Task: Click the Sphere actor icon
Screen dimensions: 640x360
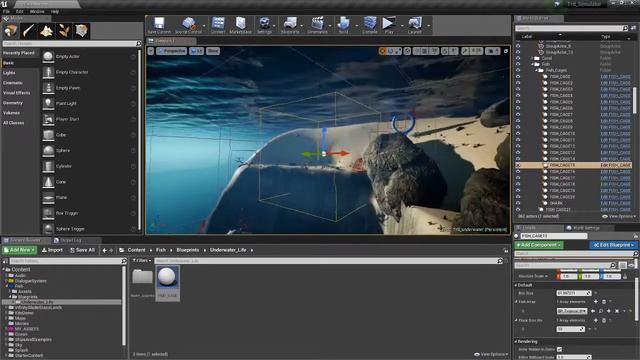Action: pyautogui.click(x=48, y=151)
